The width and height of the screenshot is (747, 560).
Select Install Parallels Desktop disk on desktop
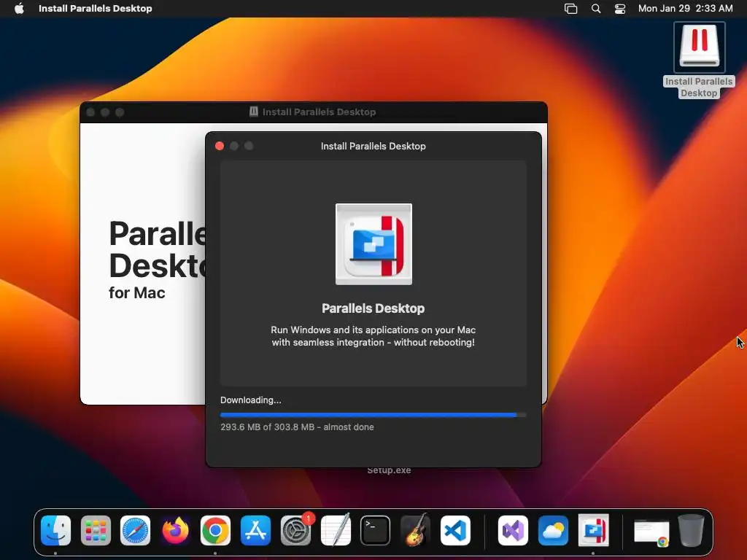pos(700,47)
